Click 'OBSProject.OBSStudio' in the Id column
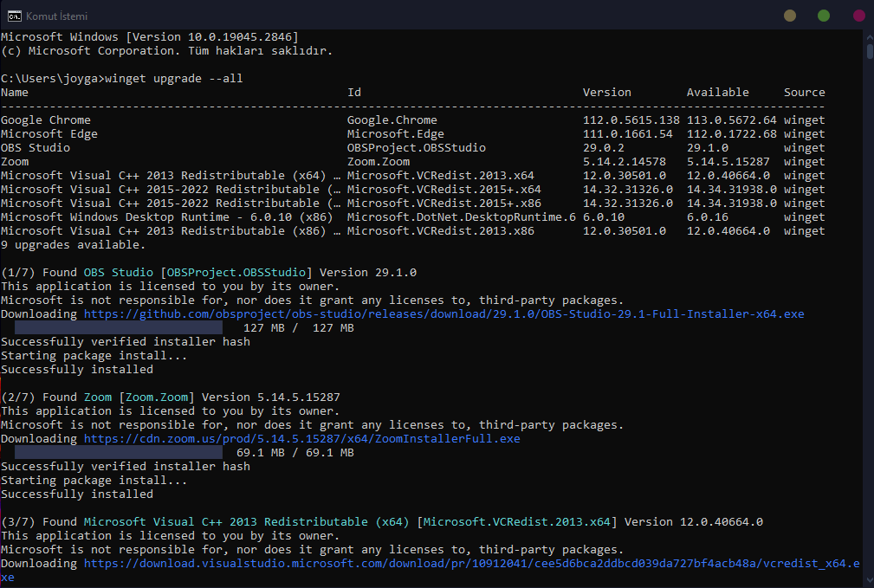Image resolution: width=874 pixels, height=588 pixels. click(x=417, y=148)
